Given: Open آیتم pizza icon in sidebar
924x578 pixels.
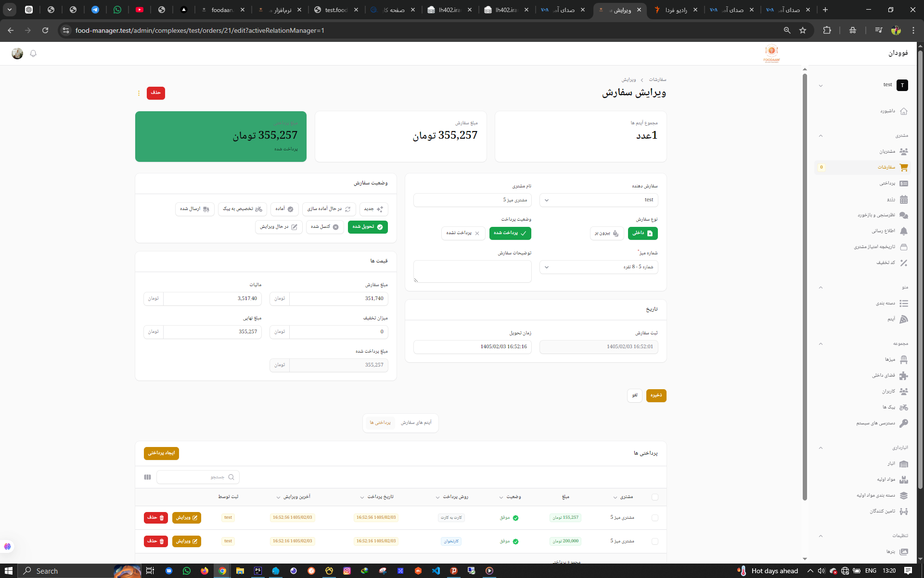Looking at the screenshot, I should tap(904, 319).
